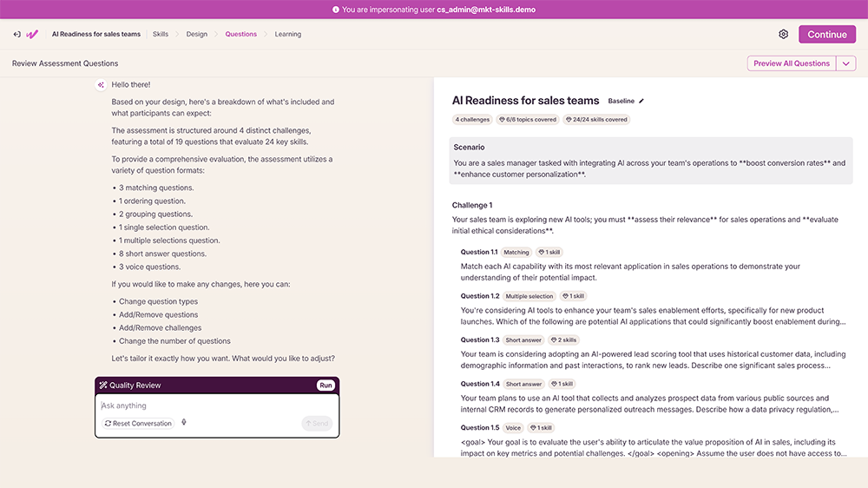Click the microphone icon in chat box
Screen dimensions: 868x488
[x=184, y=423]
